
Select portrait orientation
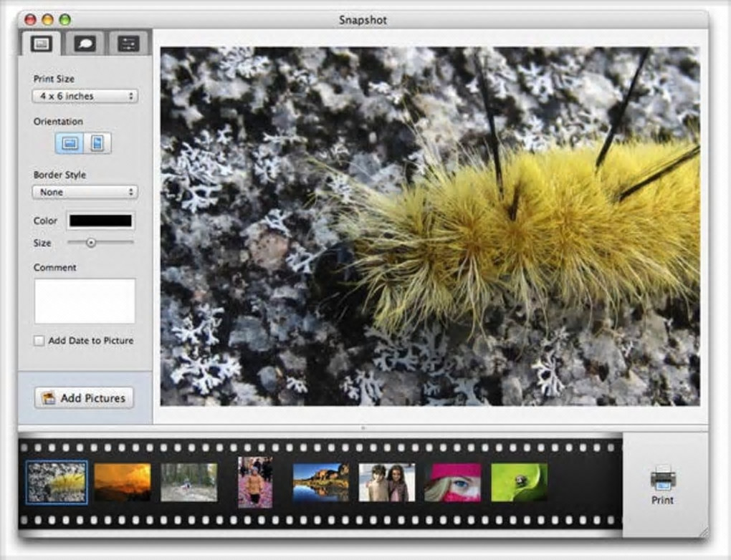point(97,143)
